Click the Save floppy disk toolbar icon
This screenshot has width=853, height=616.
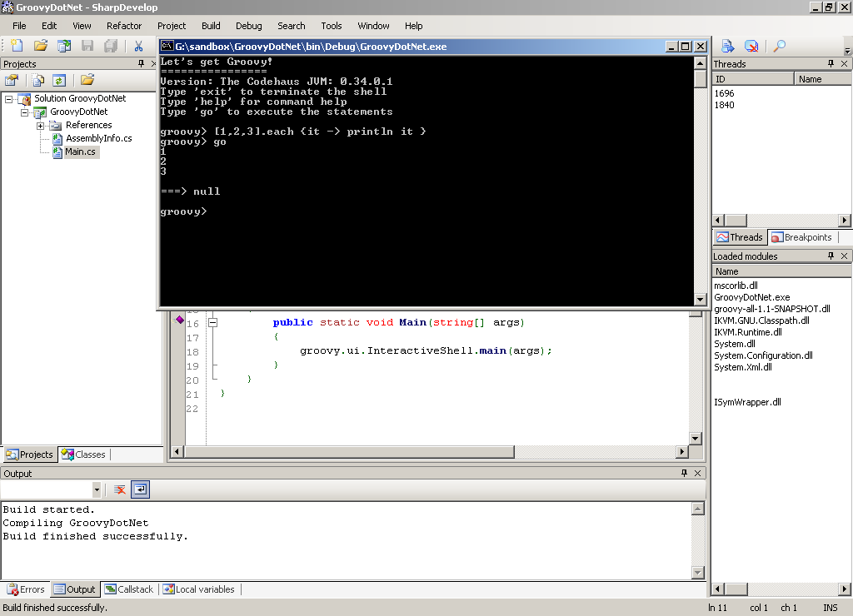click(87, 47)
